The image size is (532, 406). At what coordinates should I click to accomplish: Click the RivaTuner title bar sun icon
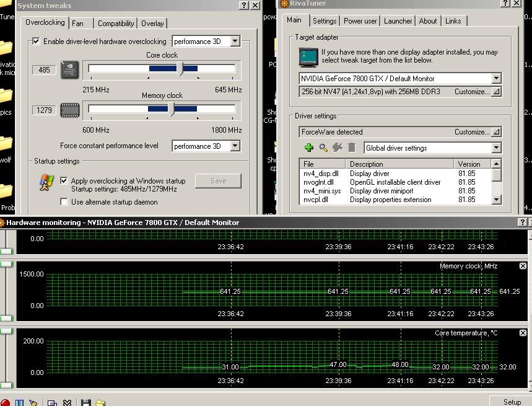284,4
